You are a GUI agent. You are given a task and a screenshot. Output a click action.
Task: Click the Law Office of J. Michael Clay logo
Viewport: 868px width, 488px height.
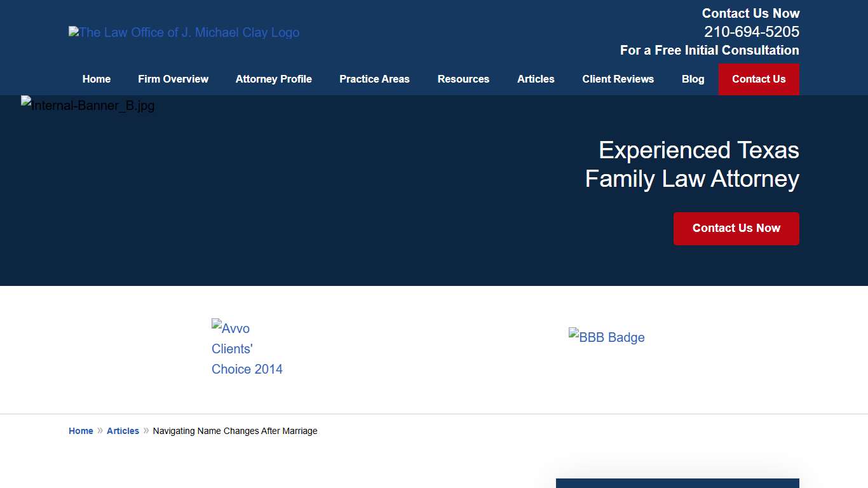click(184, 32)
